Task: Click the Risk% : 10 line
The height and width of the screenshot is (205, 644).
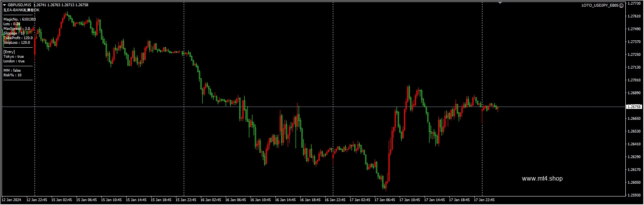Action: tap(12, 75)
